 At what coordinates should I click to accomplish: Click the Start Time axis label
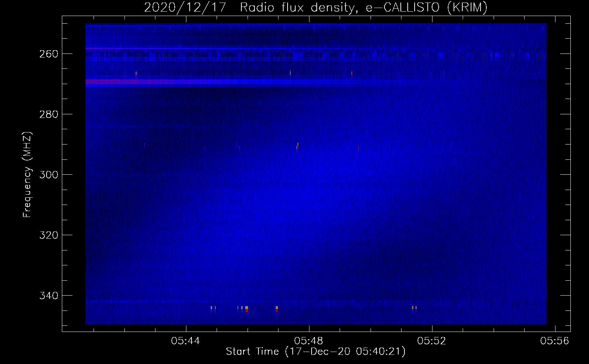pos(316,352)
